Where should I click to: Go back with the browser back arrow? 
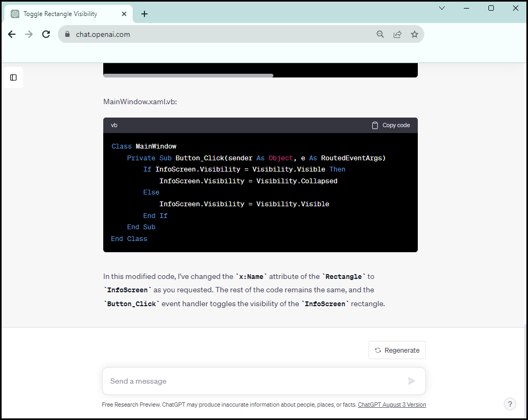12,34
